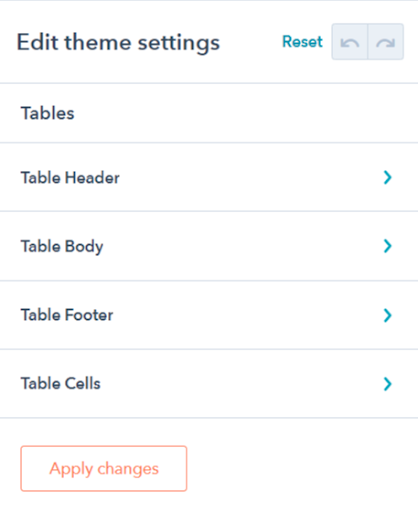Click the redo arrow icon
The height and width of the screenshot is (512, 418).
click(386, 43)
